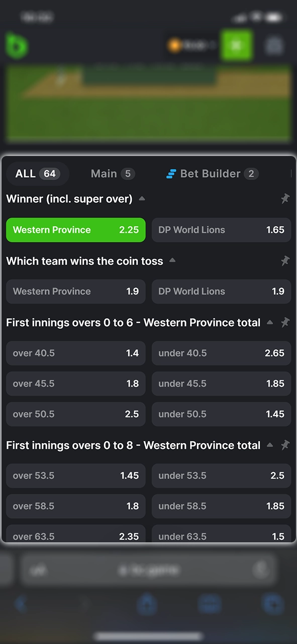
Task: Switch to the Main 5 tab
Action: [x=112, y=173]
